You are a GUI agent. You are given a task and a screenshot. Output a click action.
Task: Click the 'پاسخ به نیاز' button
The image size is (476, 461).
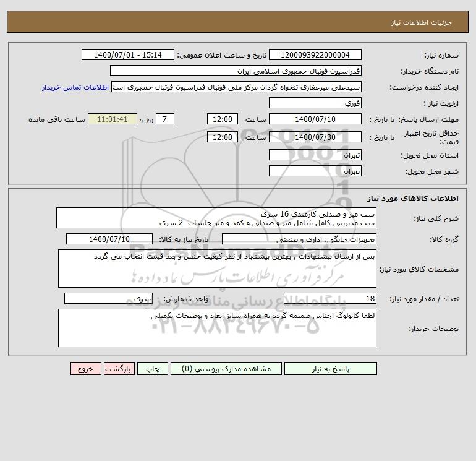(x=330, y=369)
